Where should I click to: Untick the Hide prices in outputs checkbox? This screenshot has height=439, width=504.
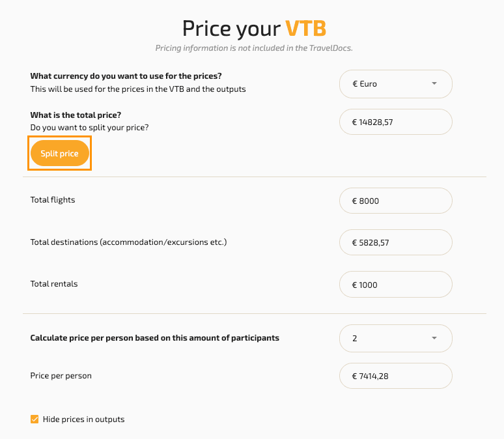pos(35,419)
